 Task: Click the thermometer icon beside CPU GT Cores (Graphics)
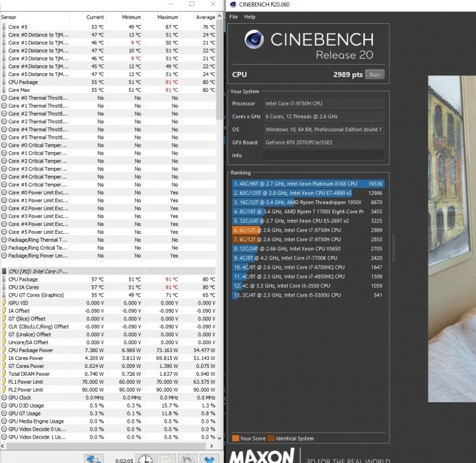pos(4,295)
